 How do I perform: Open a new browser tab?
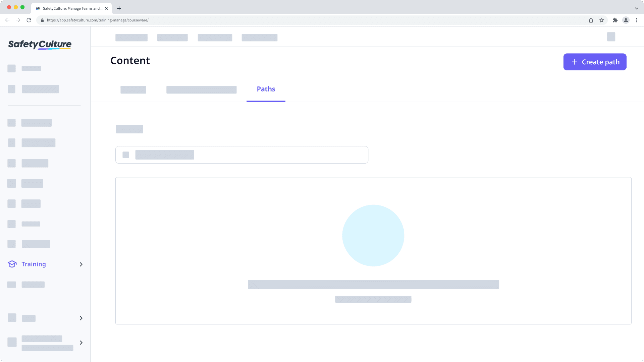pyautogui.click(x=119, y=8)
